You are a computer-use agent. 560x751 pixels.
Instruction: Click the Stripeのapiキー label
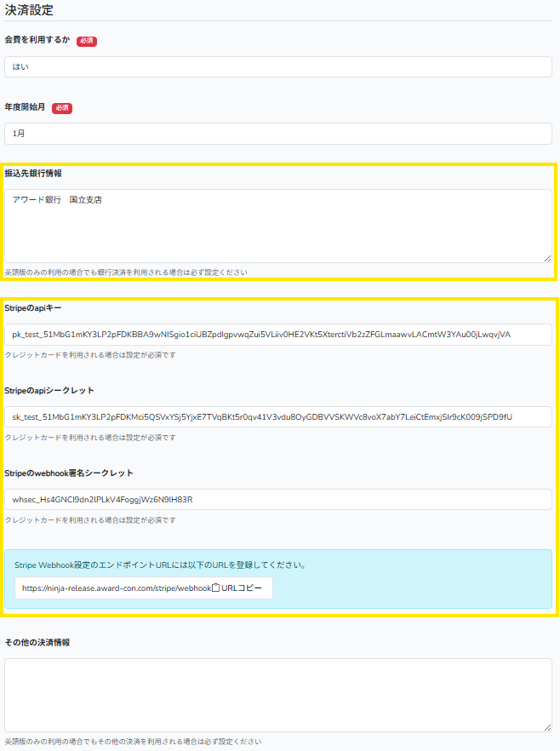tap(33, 307)
